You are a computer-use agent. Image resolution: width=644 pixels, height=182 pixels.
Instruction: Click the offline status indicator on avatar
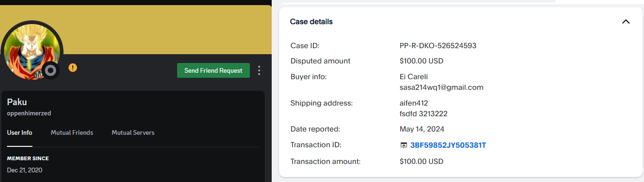51,70
